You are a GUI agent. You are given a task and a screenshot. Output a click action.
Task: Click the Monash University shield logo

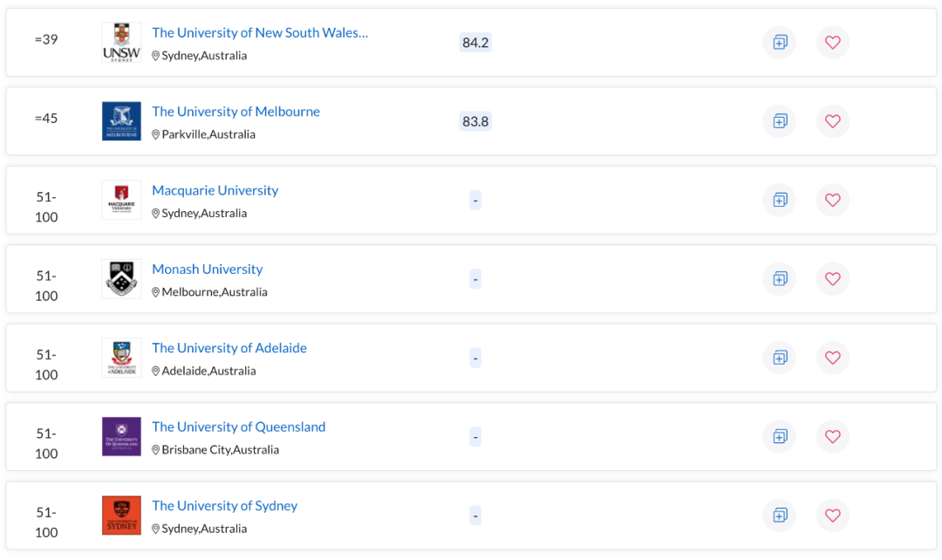pyautogui.click(x=121, y=278)
